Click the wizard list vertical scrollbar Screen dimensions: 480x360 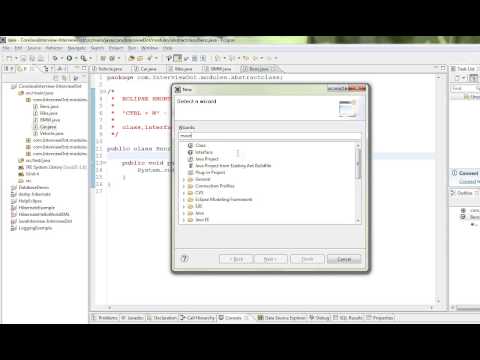(358, 183)
